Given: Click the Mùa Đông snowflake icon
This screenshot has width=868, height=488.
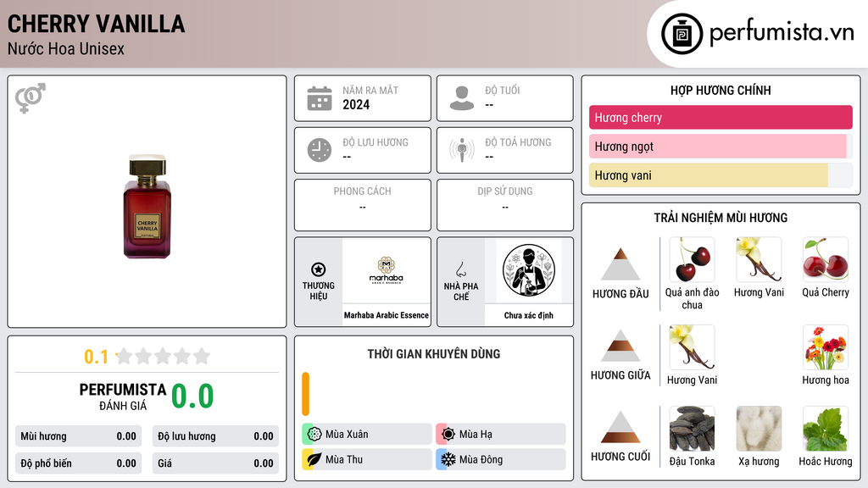Looking at the screenshot, I should coord(448,459).
